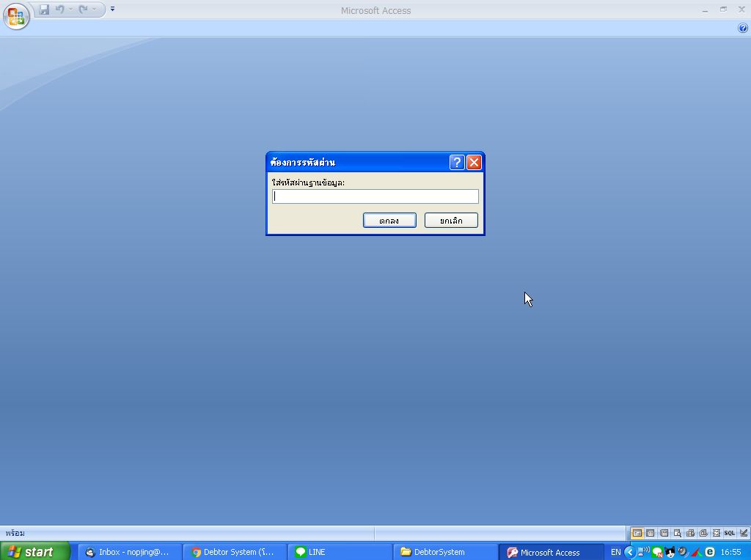The height and width of the screenshot is (560, 751).
Task: Click the Save icon in Quick Access Toolbar
Action: coord(44,9)
